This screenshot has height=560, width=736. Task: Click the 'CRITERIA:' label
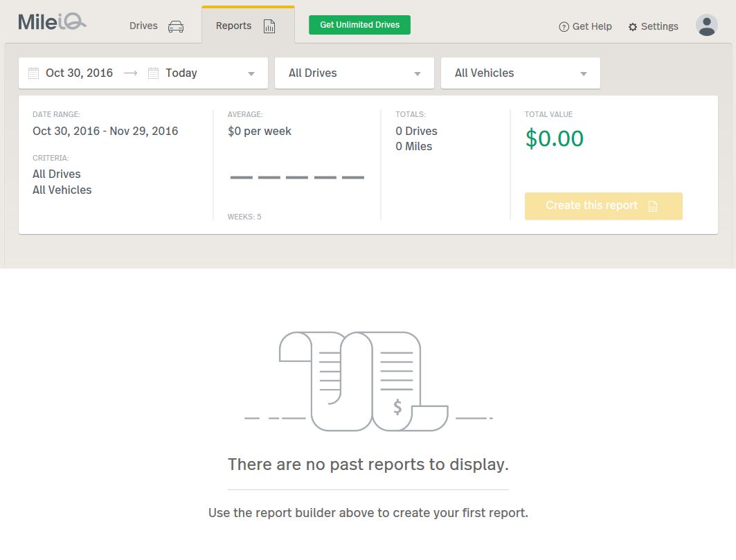pos(51,159)
